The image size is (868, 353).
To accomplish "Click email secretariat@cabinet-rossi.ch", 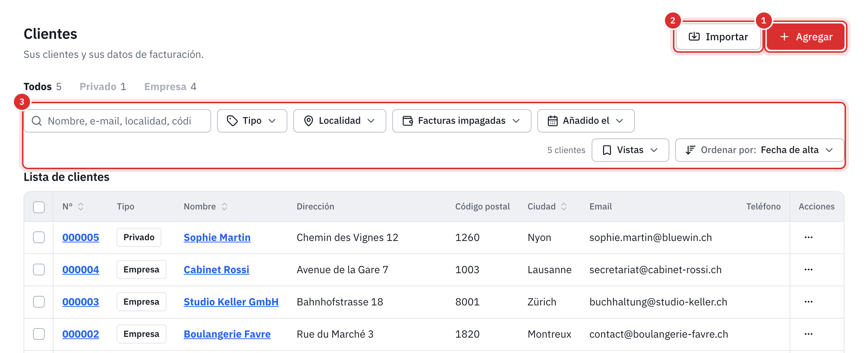I will [655, 270].
